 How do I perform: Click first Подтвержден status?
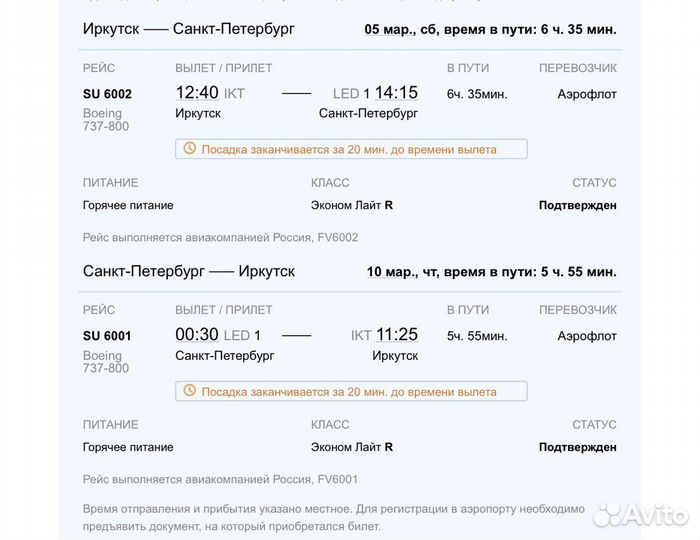[x=578, y=205]
